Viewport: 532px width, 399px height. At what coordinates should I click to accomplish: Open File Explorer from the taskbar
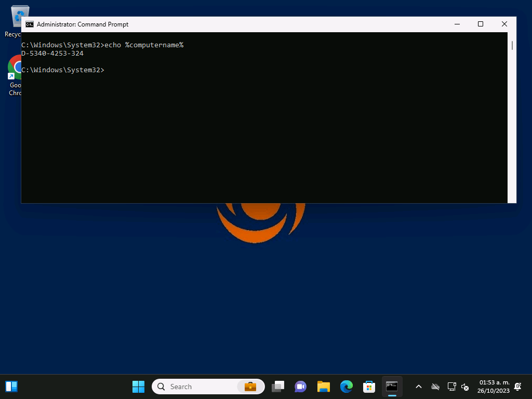[324, 387]
